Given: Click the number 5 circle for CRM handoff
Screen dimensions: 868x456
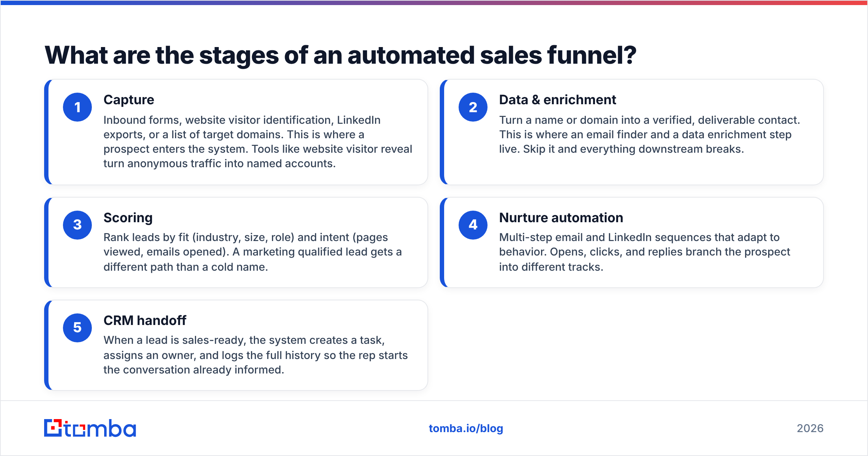Looking at the screenshot, I should pyautogui.click(x=77, y=328).
